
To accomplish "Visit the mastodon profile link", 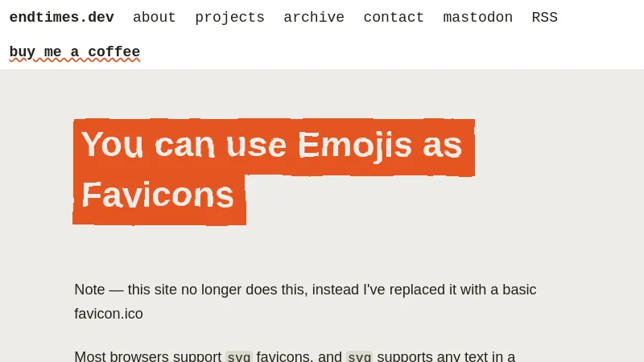I will [x=477, y=18].
